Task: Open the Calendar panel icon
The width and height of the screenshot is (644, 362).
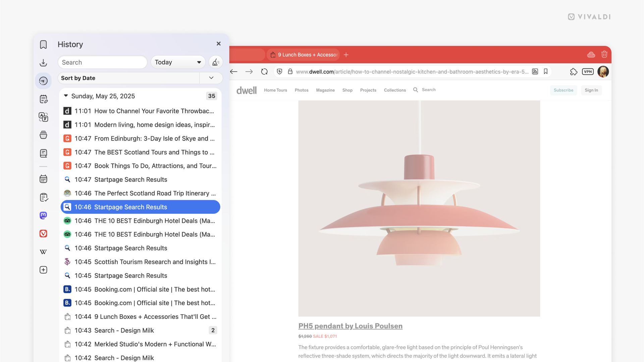Action: (43, 179)
